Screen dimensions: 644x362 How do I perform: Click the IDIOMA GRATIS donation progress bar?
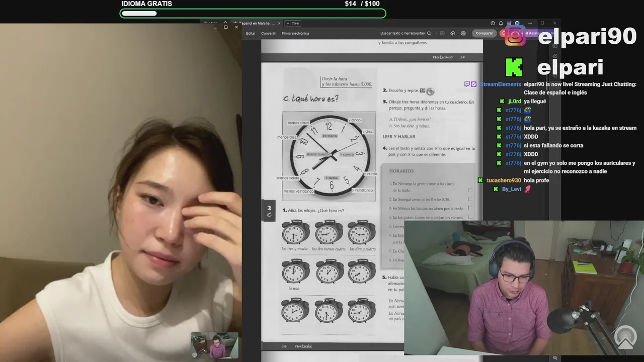tap(253, 13)
